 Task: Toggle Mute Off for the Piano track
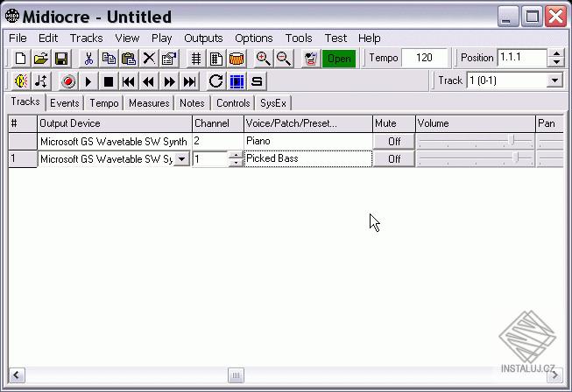point(394,142)
